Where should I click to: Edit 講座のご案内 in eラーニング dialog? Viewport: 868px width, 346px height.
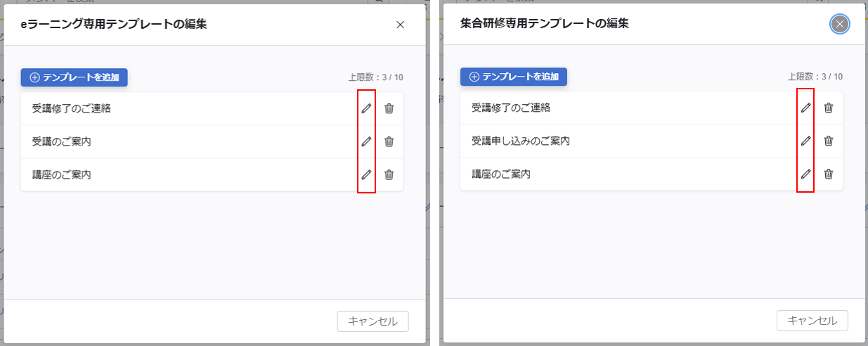(366, 174)
